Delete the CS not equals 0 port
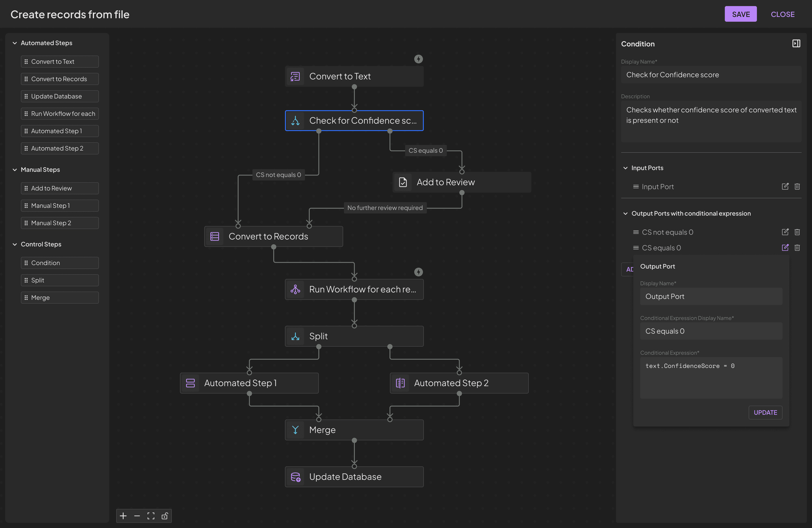The height and width of the screenshot is (528, 812). point(797,232)
